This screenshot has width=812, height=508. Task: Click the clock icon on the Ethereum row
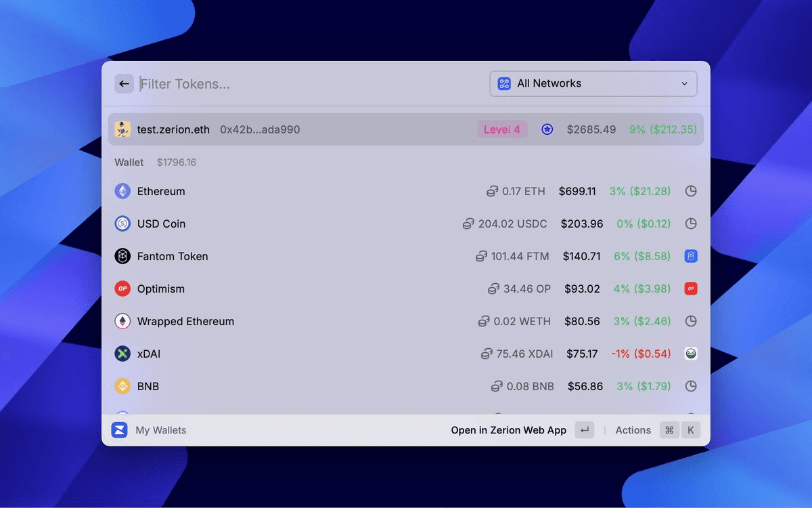691,191
